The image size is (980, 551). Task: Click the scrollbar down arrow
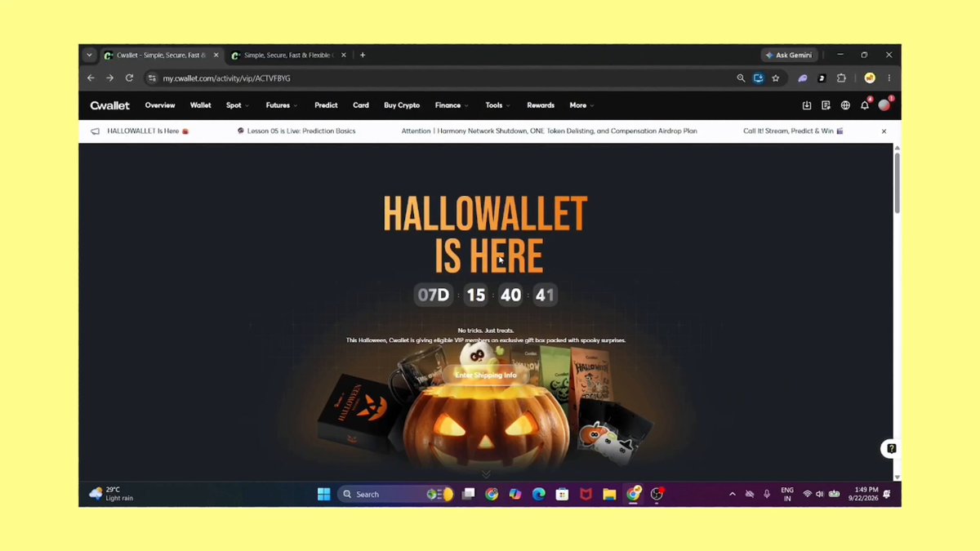point(897,477)
